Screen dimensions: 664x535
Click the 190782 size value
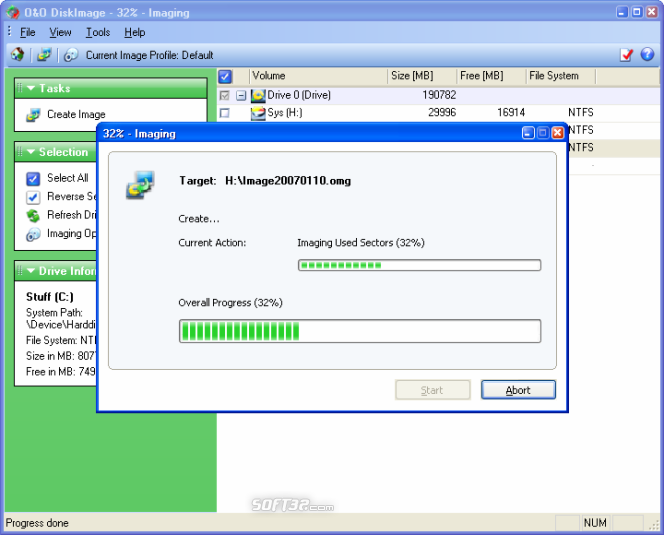point(439,95)
